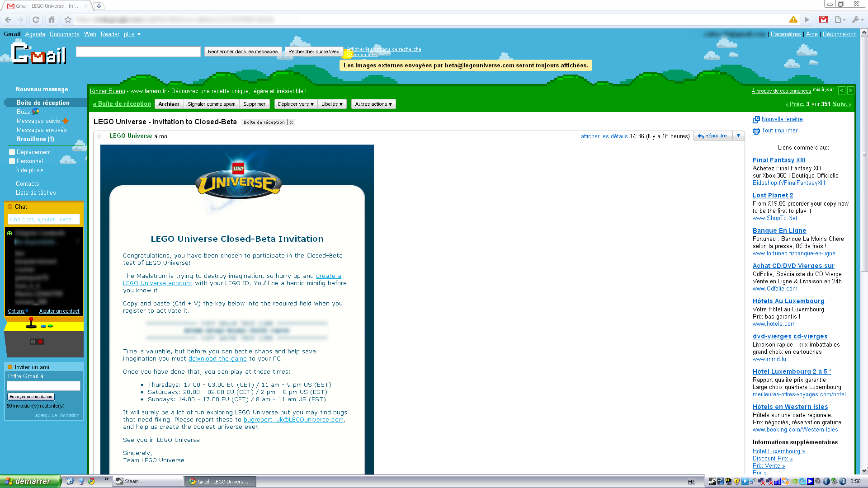Open the download the game link

point(217,359)
